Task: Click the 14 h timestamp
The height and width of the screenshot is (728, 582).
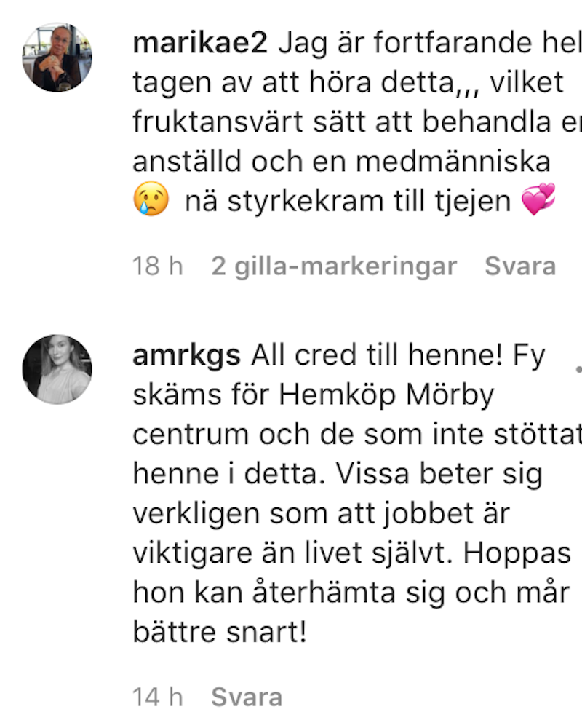Action: point(158,697)
